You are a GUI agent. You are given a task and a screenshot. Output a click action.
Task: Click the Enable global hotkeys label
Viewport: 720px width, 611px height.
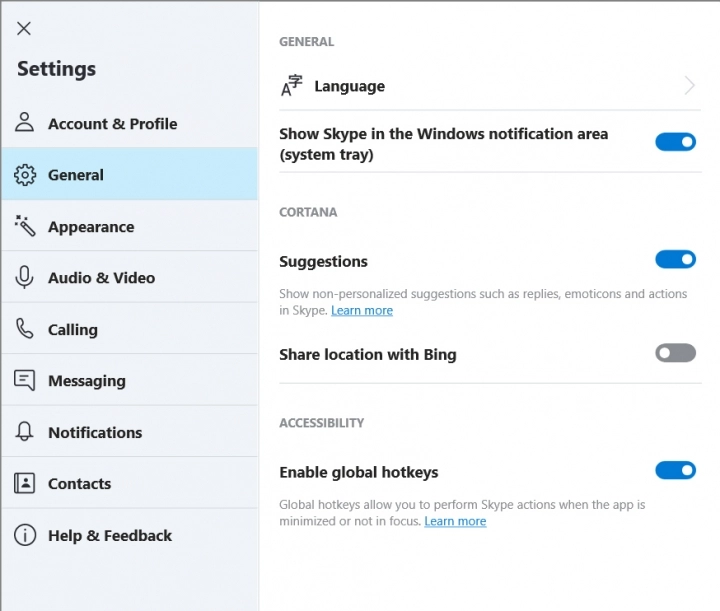359,472
